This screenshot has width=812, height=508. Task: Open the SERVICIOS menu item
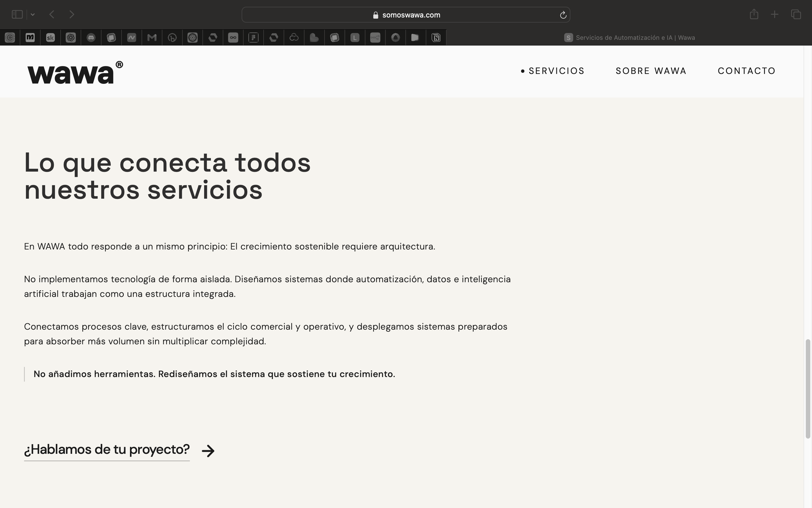556,71
